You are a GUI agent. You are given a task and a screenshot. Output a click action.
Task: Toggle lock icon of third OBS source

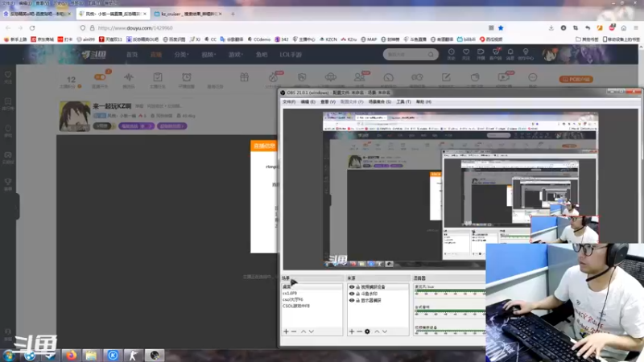357,300
